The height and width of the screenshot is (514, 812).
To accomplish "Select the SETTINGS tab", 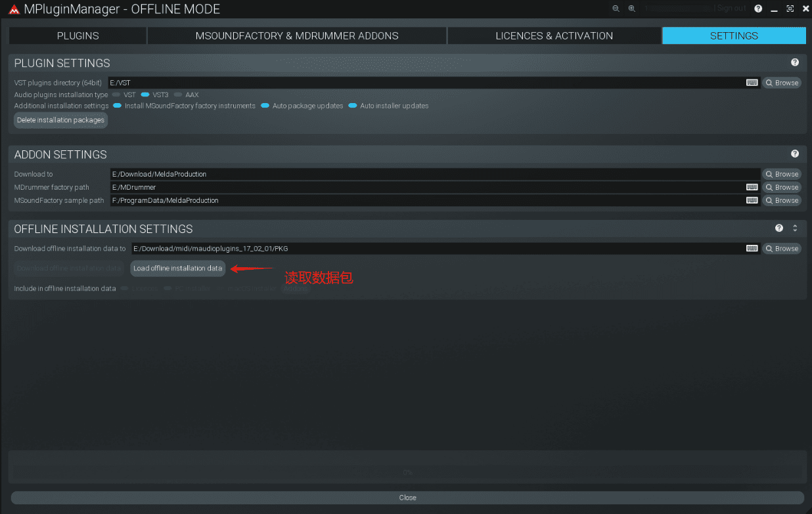I will click(x=734, y=35).
